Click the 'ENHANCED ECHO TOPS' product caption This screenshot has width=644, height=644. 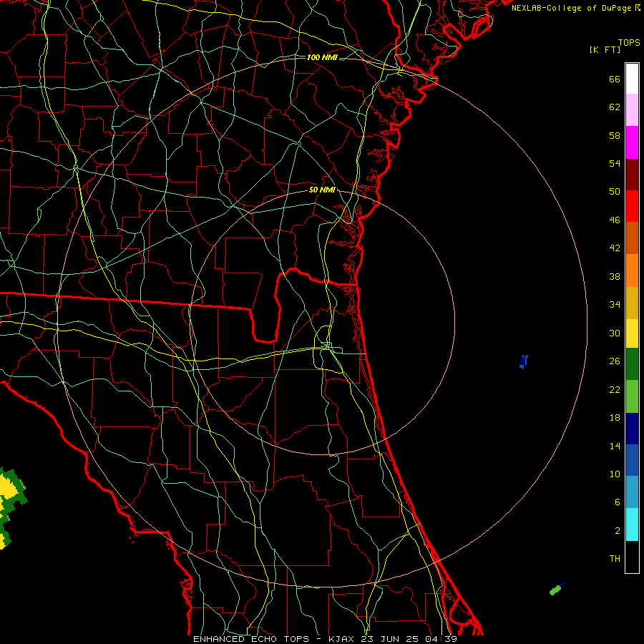click(251, 639)
